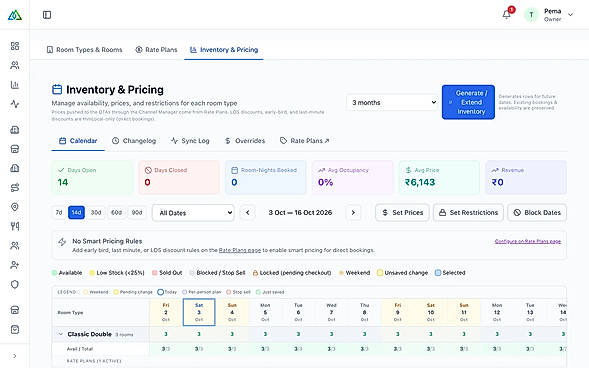The height and width of the screenshot is (368, 589).
Task: Click the Set Restrictions button
Action: [468, 213]
